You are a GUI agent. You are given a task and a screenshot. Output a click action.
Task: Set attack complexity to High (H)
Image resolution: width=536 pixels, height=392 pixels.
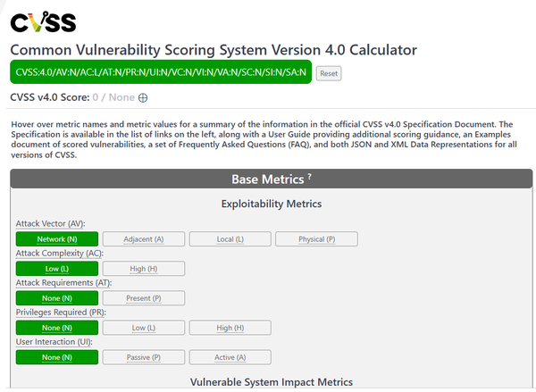coord(143,269)
